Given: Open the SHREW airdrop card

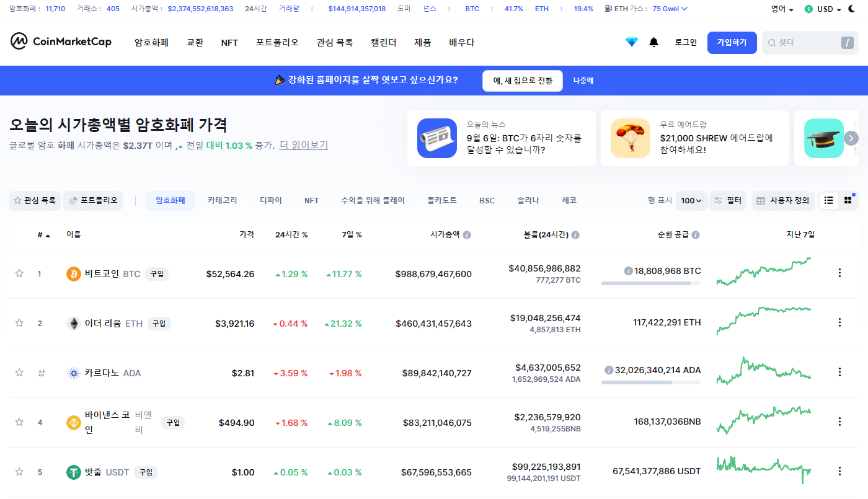Looking at the screenshot, I should coord(694,138).
